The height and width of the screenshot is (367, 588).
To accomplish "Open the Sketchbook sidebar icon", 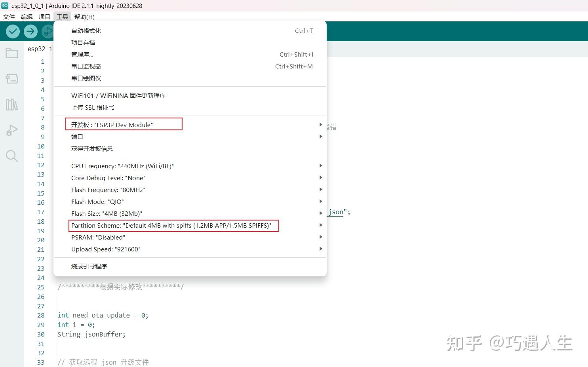I will [x=12, y=53].
